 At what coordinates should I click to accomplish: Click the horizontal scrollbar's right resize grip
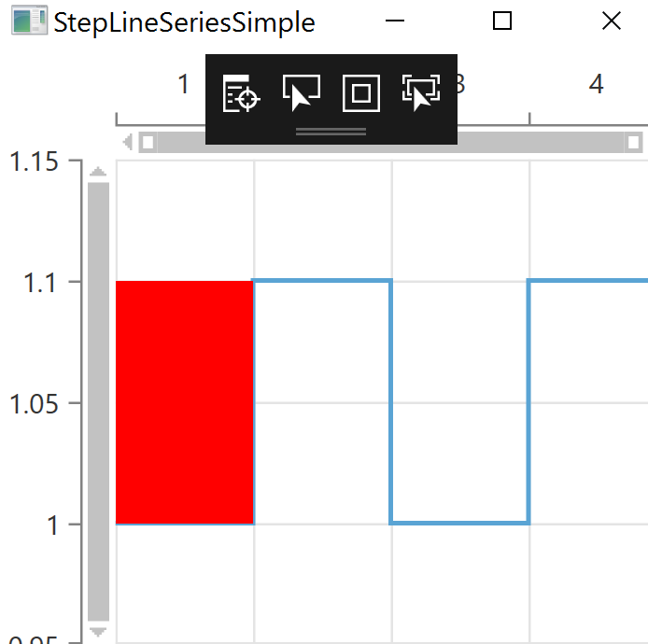pyautogui.click(x=634, y=142)
